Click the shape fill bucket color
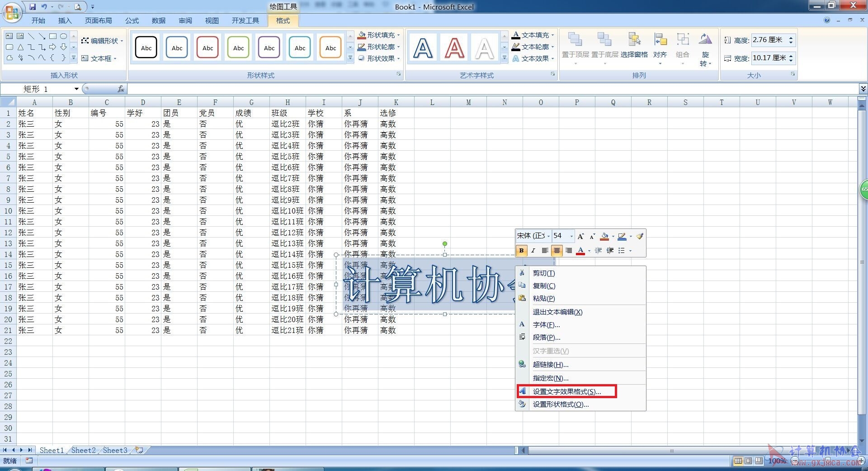The image size is (868, 471). tap(604, 236)
